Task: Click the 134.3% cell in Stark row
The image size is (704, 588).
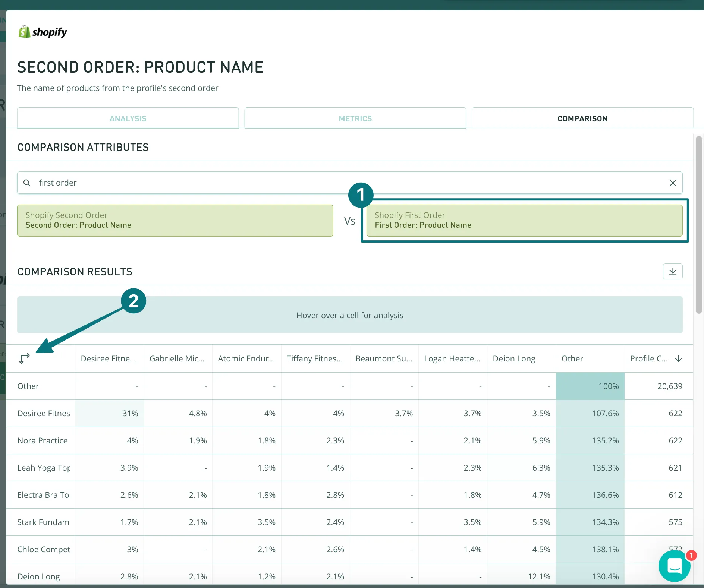Action: click(590, 522)
